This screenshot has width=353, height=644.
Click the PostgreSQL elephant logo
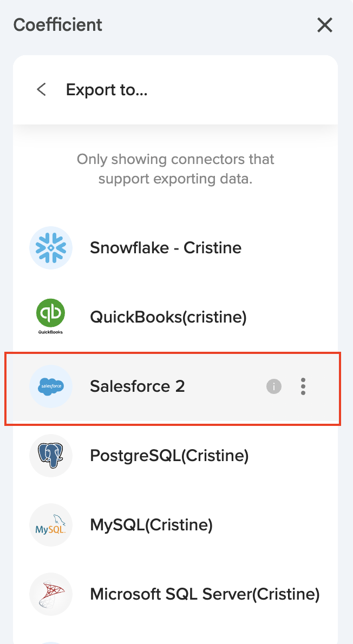pyautogui.click(x=50, y=456)
